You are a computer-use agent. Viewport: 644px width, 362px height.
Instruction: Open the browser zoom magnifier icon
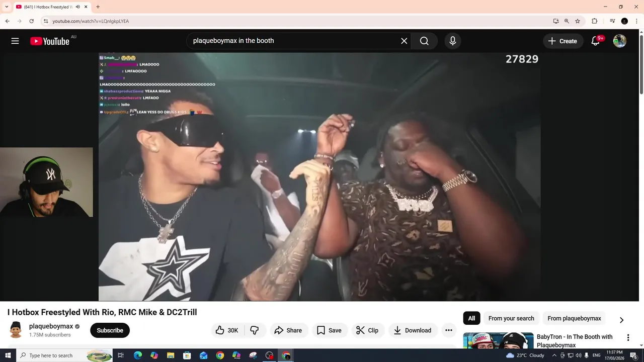pyautogui.click(x=567, y=21)
